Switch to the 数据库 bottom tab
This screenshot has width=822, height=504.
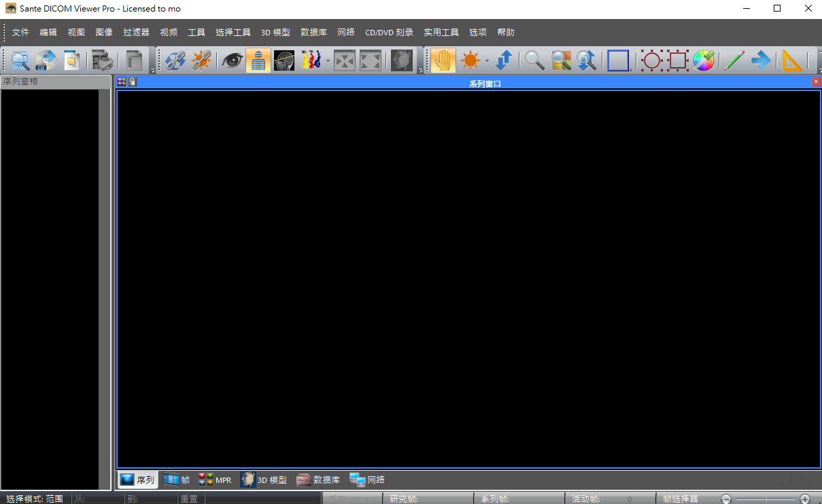coord(318,480)
